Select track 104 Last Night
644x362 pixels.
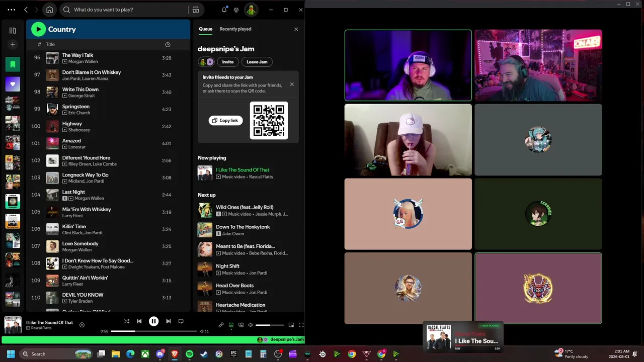(108, 195)
